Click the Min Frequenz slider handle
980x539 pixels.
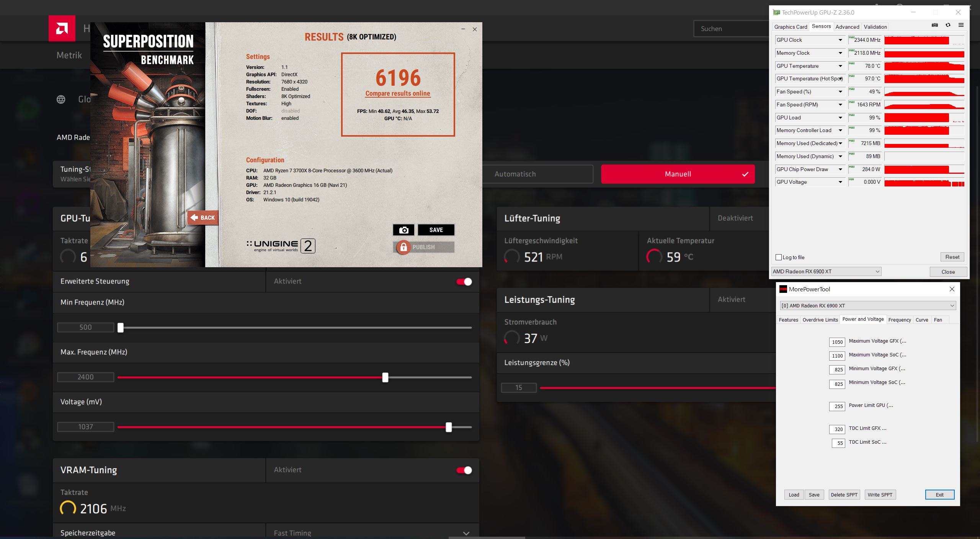coord(121,328)
